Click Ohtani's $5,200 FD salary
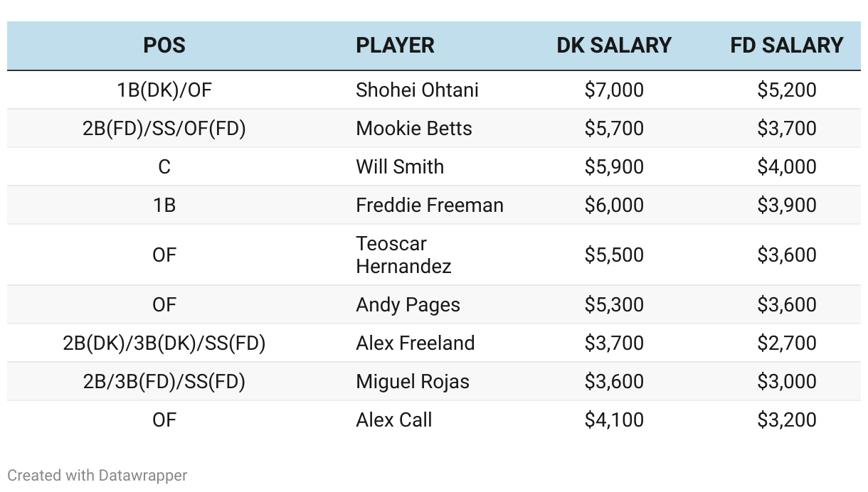 point(787,90)
